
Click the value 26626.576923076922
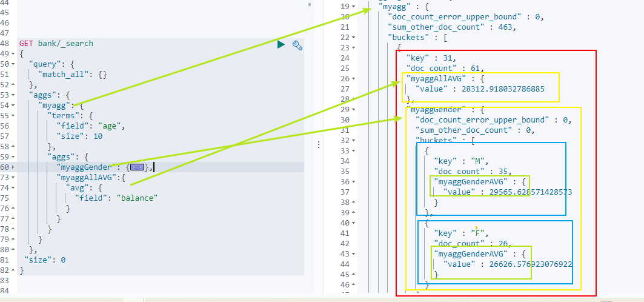[x=530, y=264]
